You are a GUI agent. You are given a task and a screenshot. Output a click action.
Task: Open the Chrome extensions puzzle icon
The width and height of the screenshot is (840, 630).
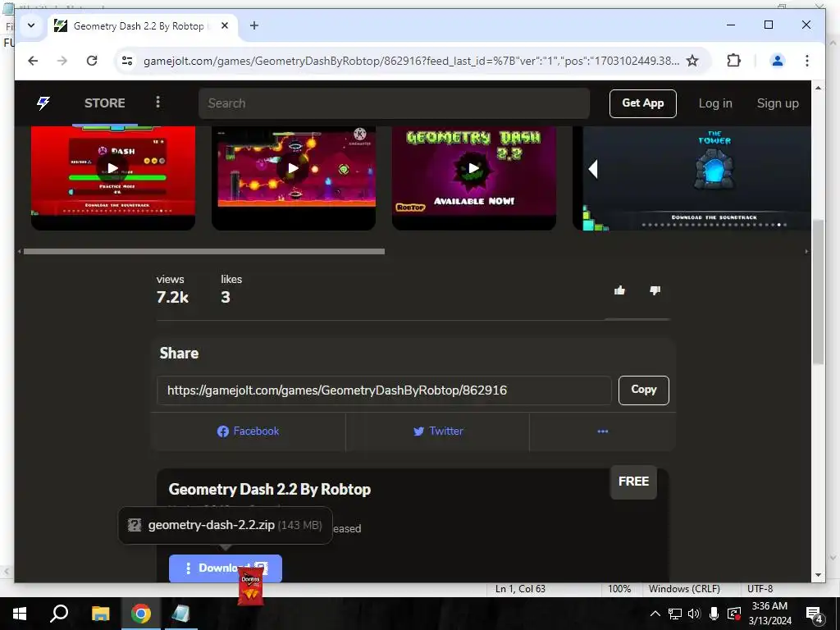[734, 60]
